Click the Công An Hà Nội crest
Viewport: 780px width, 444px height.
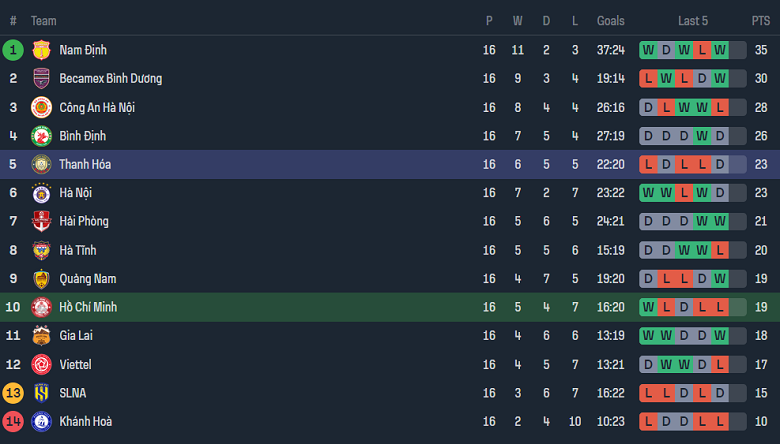[x=41, y=107]
